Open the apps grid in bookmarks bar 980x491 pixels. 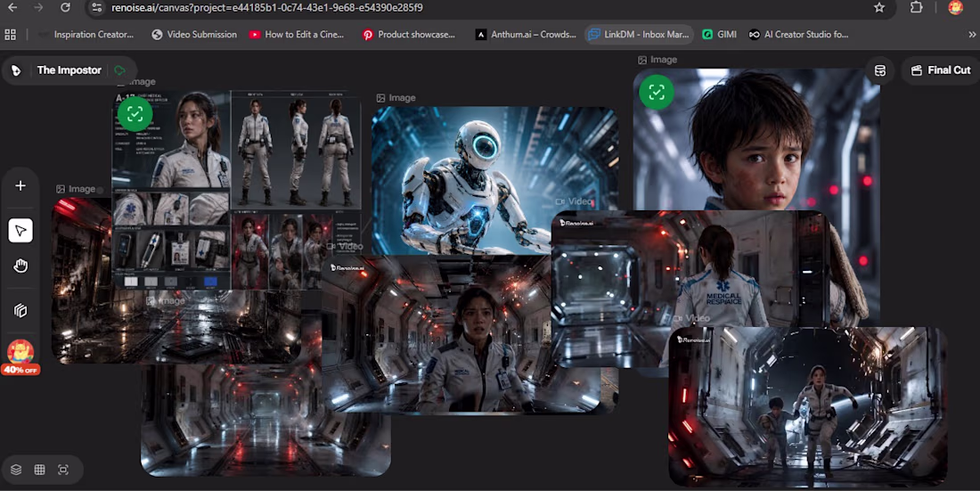point(11,35)
